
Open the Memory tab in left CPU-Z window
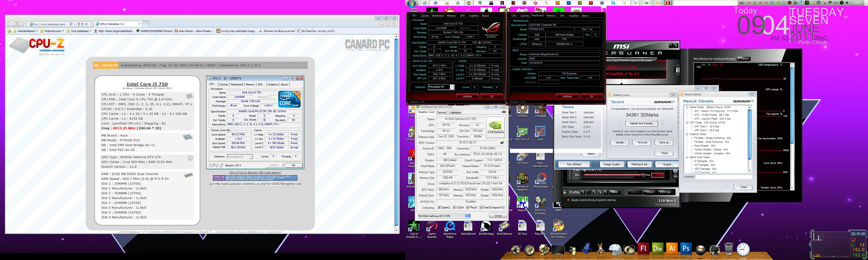click(x=451, y=16)
